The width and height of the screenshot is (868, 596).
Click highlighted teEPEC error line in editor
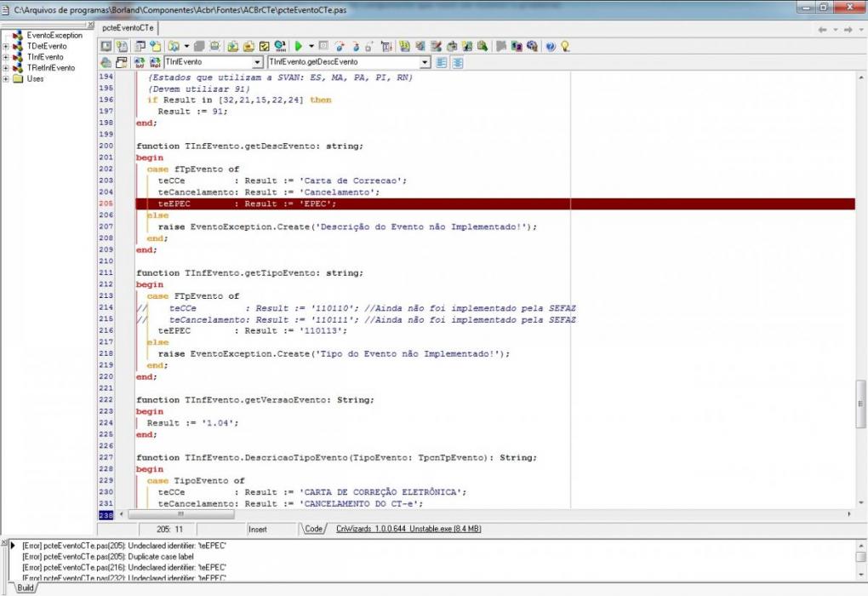point(495,203)
